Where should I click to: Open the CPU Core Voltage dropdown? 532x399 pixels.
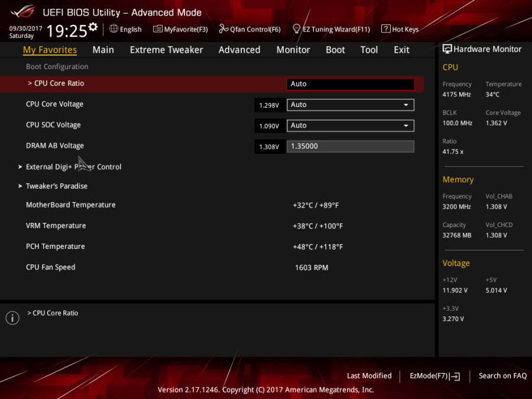click(351, 105)
